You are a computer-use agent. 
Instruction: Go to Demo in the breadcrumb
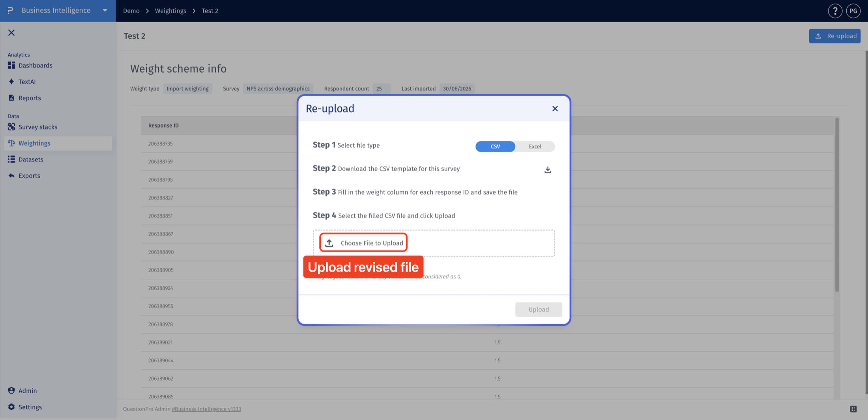(x=131, y=11)
